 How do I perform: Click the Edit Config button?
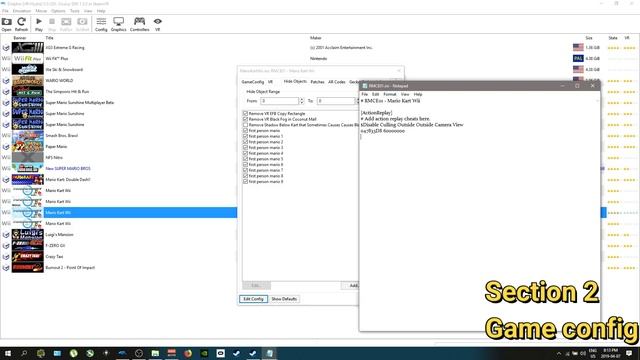click(x=253, y=299)
